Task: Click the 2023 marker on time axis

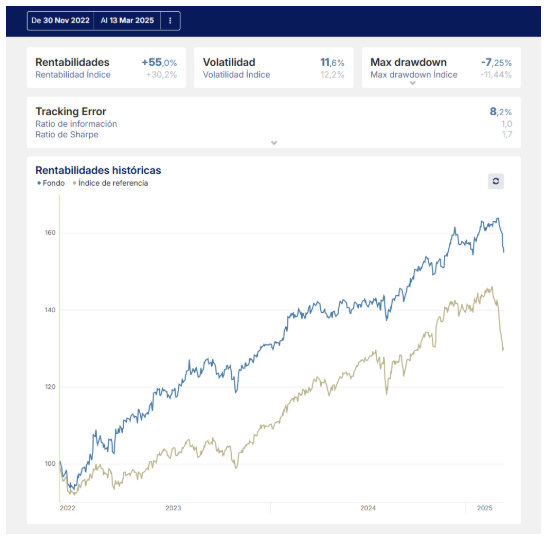Action: coord(173,508)
